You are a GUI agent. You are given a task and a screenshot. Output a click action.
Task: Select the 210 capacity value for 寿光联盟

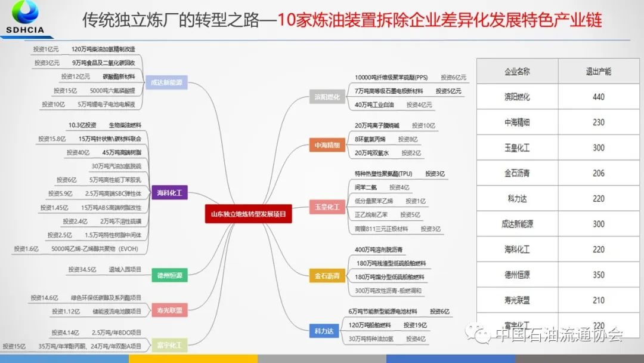(599, 300)
